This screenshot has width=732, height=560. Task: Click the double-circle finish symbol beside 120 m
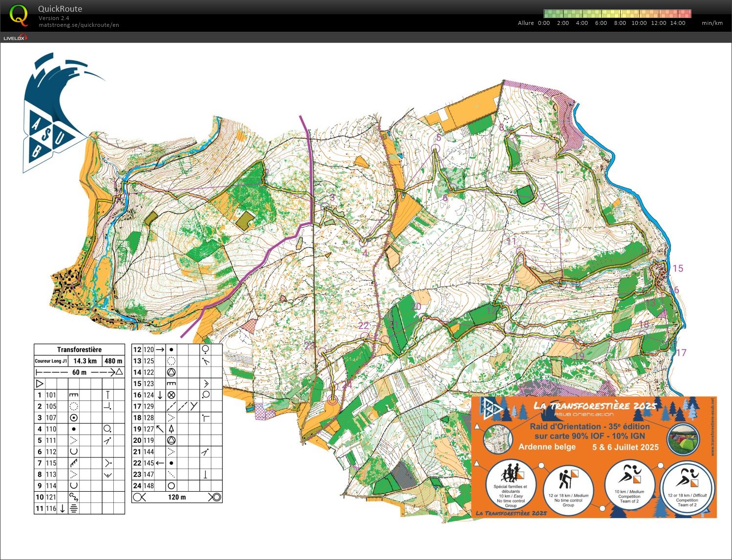pos(214,498)
